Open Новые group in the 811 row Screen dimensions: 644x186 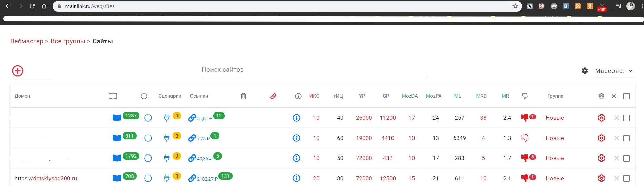(x=555, y=138)
